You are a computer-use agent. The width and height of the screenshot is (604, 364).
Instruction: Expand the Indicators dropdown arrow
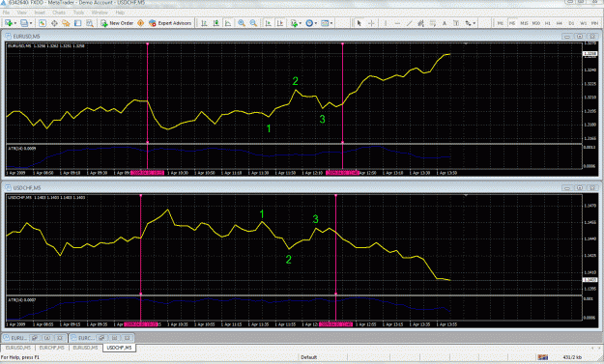point(301,23)
